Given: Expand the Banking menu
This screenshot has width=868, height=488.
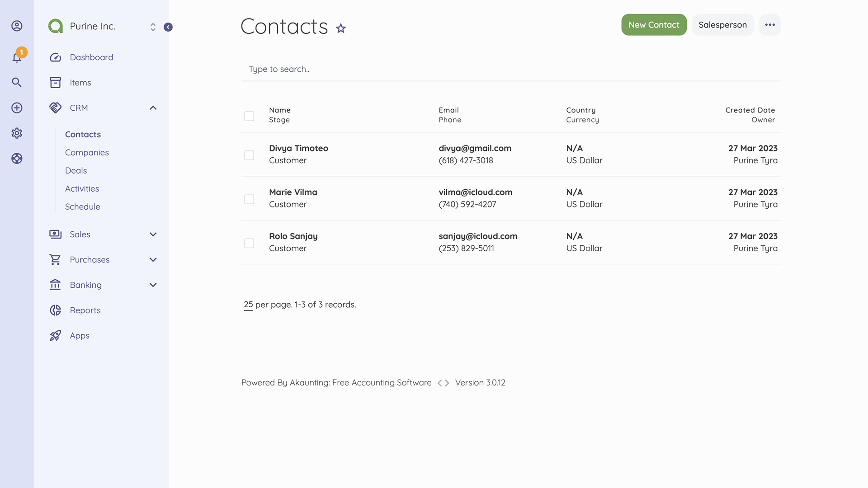Looking at the screenshot, I should (153, 285).
